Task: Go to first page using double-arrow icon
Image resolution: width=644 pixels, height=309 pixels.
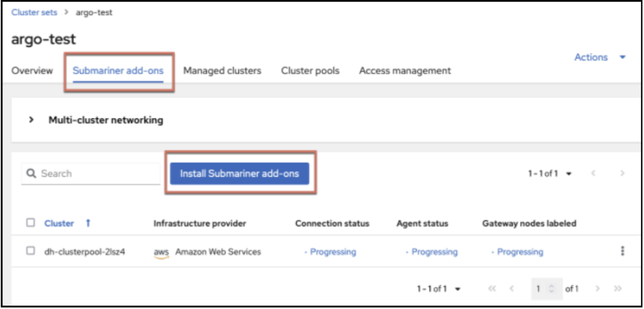Action: click(492, 288)
